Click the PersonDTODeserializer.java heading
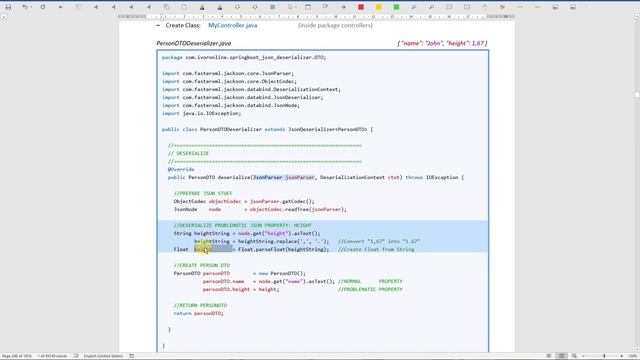 pos(193,43)
